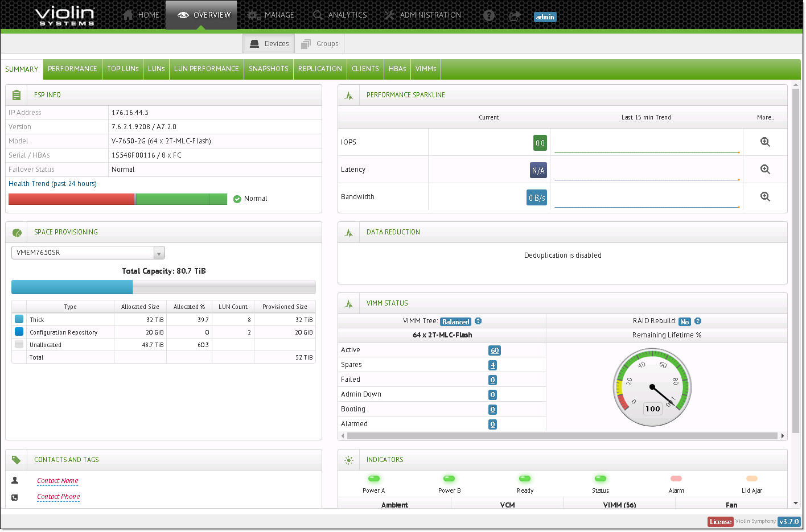The image size is (806, 532).
Task: Click the Ready indicator light
Action: coord(525,479)
